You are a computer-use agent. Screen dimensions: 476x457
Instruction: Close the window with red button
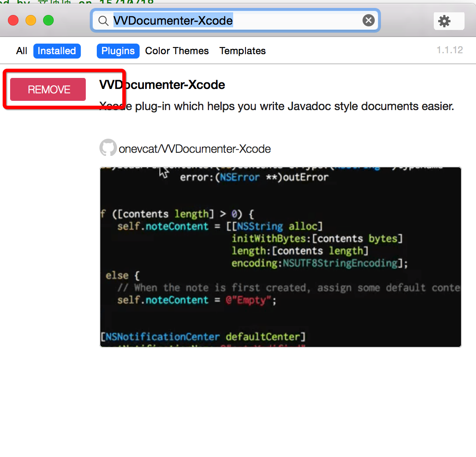click(13, 20)
